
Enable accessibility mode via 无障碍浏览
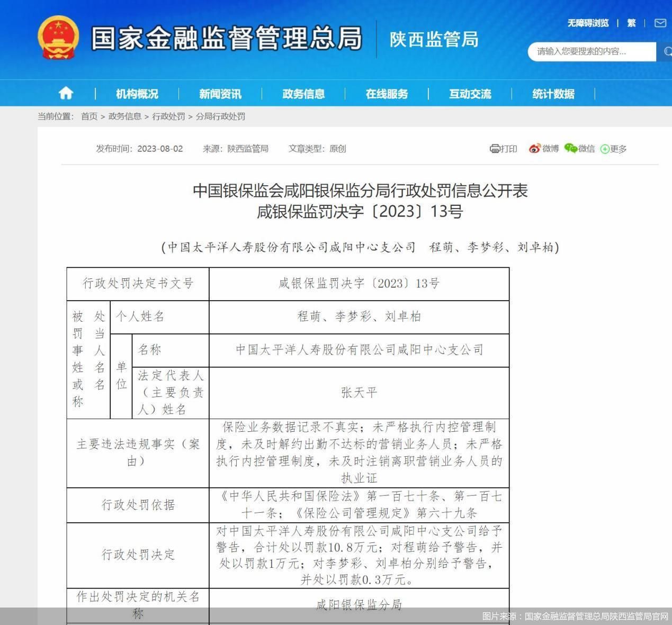(588, 23)
